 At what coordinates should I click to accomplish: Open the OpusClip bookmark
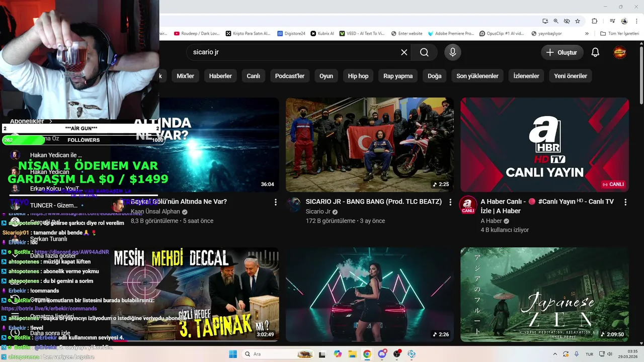tap(502, 34)
